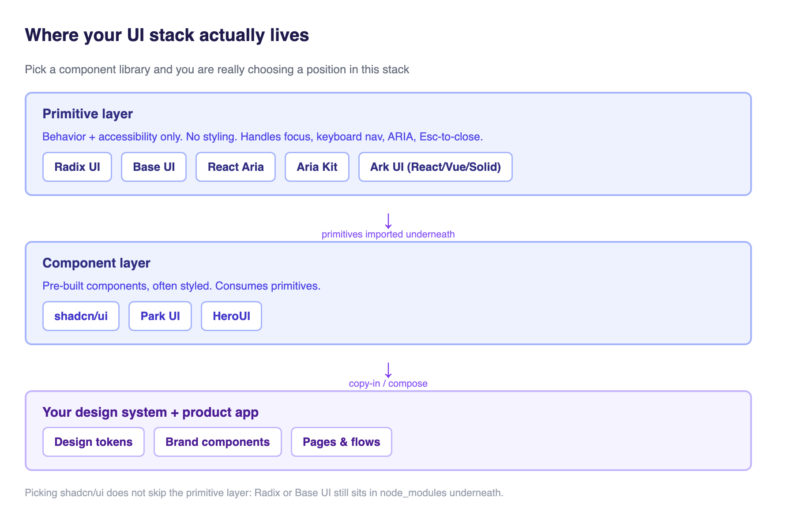Select the shadcn/ui chip

[x=81, y=316]
